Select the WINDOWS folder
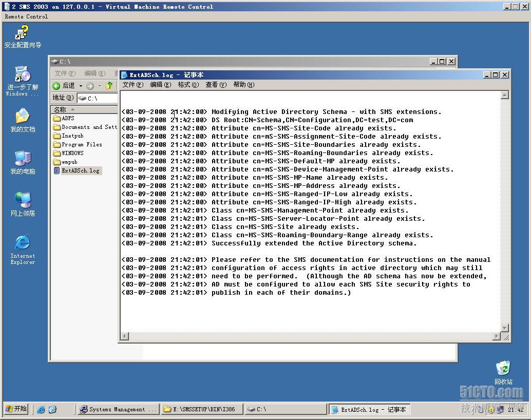 point(68,154)
